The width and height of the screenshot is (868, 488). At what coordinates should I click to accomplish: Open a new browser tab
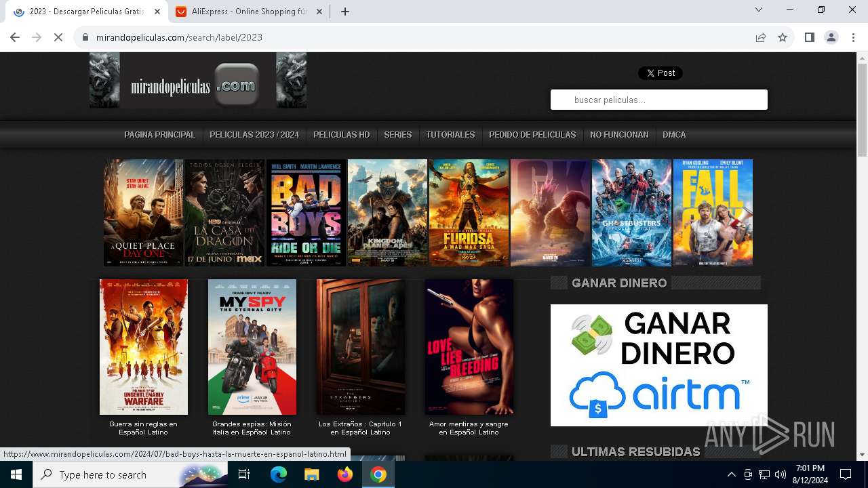(x=344, y=12)
